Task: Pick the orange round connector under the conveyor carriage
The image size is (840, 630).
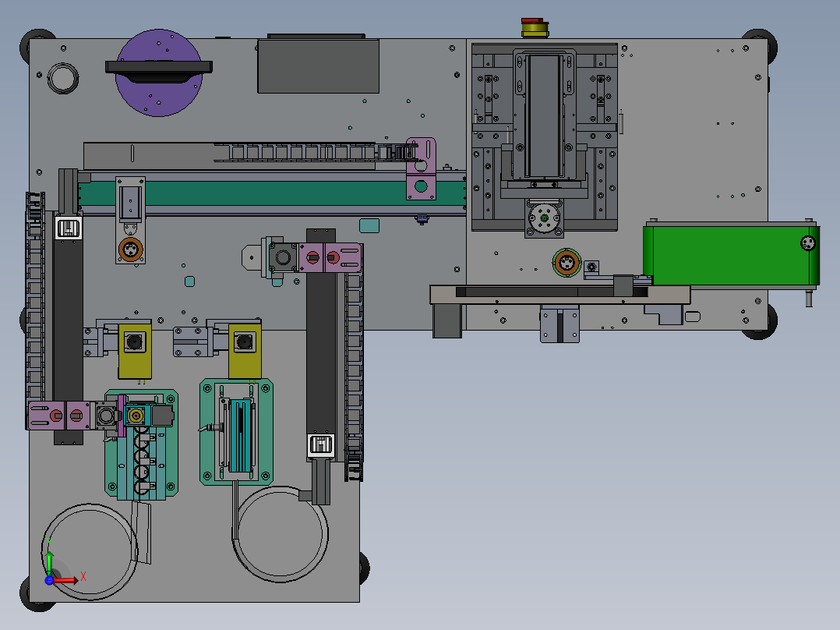Action: pos(130,249)
